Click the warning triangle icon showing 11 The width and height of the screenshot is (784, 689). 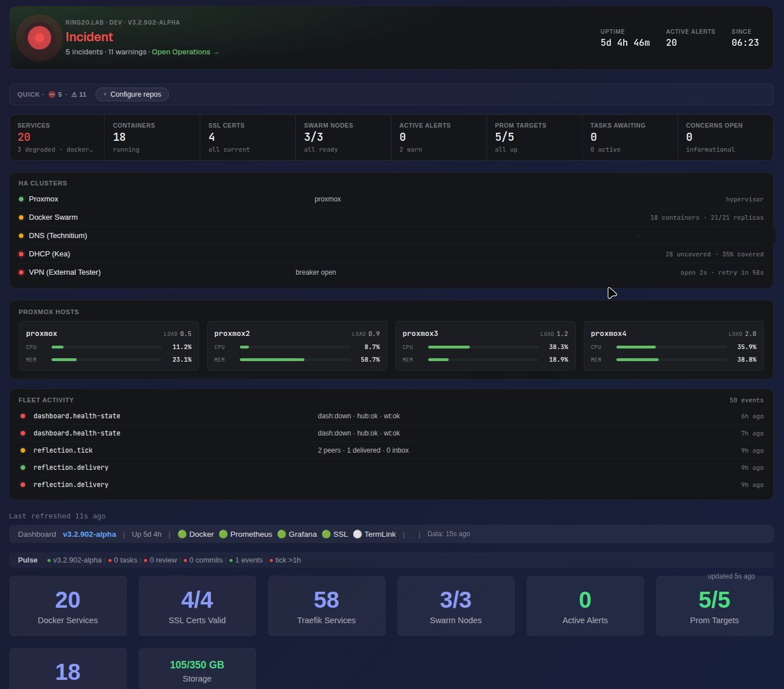click(74, 94)
